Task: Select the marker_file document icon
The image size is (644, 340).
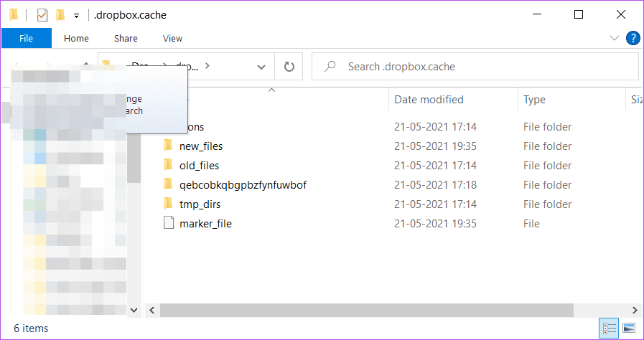Action: point(169,223)
